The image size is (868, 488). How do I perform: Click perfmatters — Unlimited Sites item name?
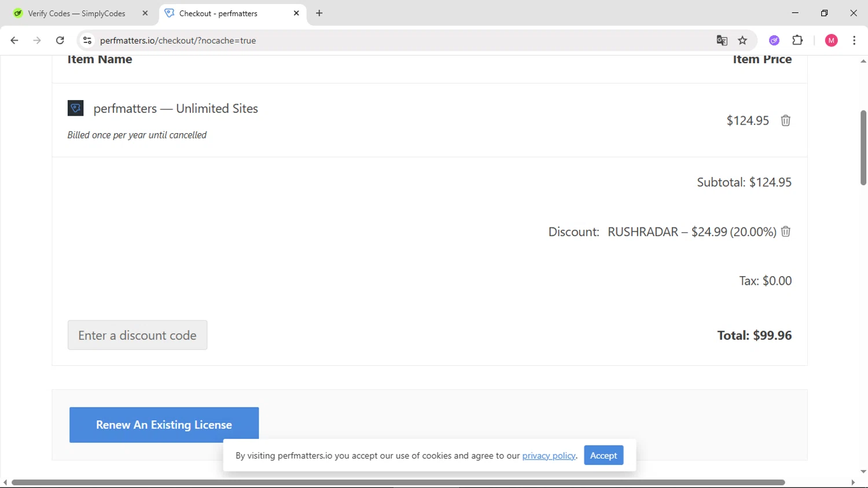click(176, 109)
